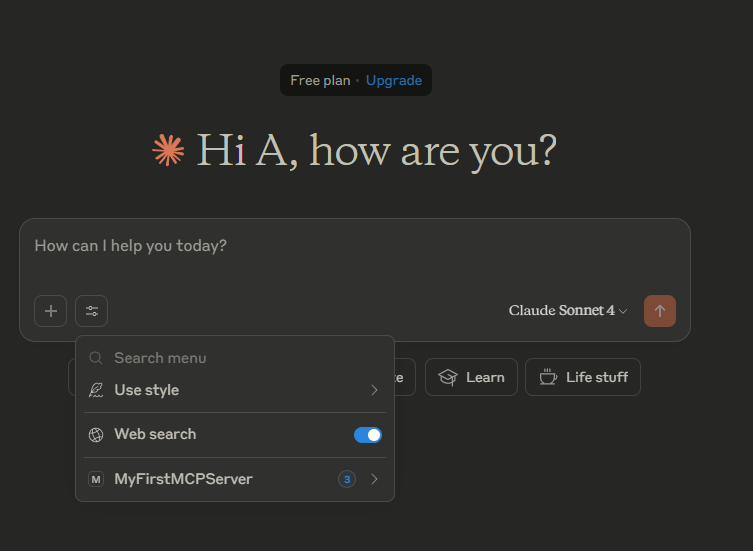Toggle the Web search switch off
Image resolution: width=753 pixels, height=551 pixels.
point(368,435)
